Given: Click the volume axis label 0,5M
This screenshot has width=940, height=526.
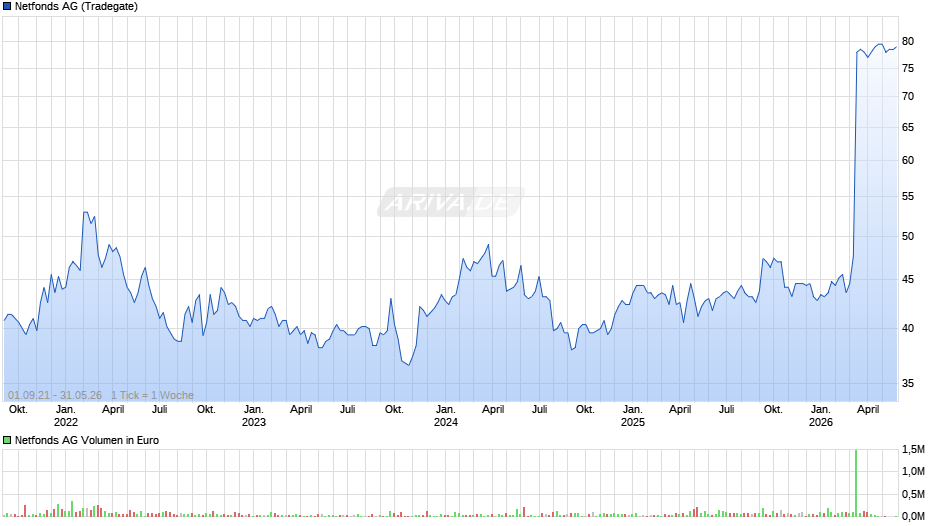Looking at the screenshot, I should 913,494.
